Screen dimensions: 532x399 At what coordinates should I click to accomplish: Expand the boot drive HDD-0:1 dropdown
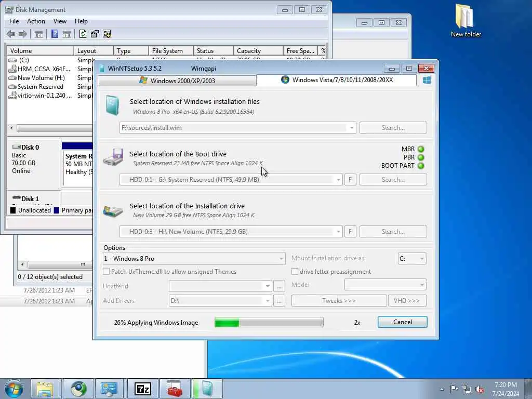(338, 180)
